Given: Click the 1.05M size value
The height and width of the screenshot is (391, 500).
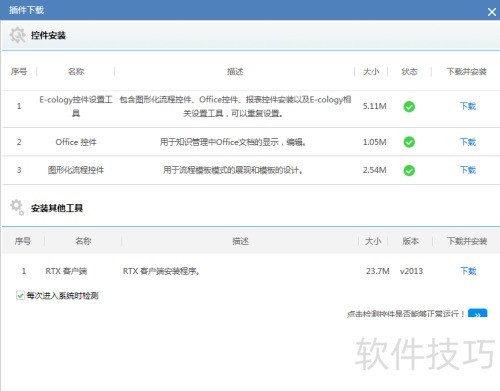Looking at the screenshot, I should pos(375,142).
